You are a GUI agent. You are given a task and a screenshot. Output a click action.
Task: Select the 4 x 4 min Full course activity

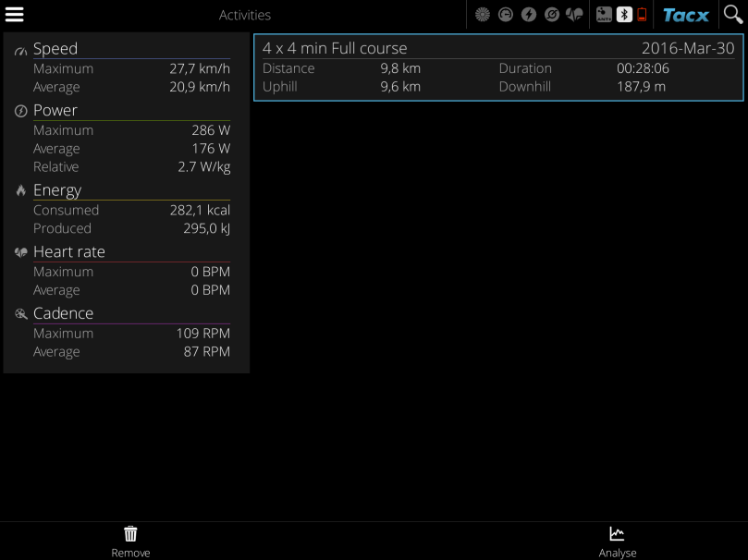(x=498, y=67)
